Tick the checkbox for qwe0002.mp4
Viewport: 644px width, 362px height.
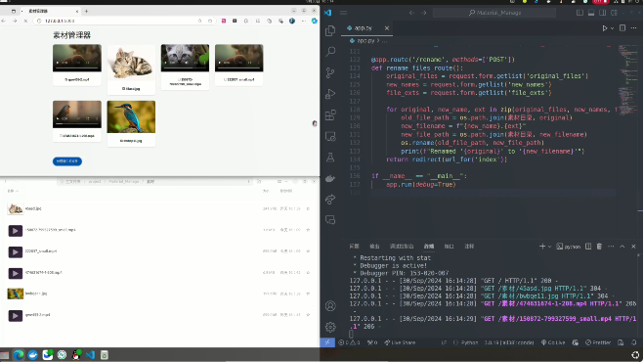(66, 80)
